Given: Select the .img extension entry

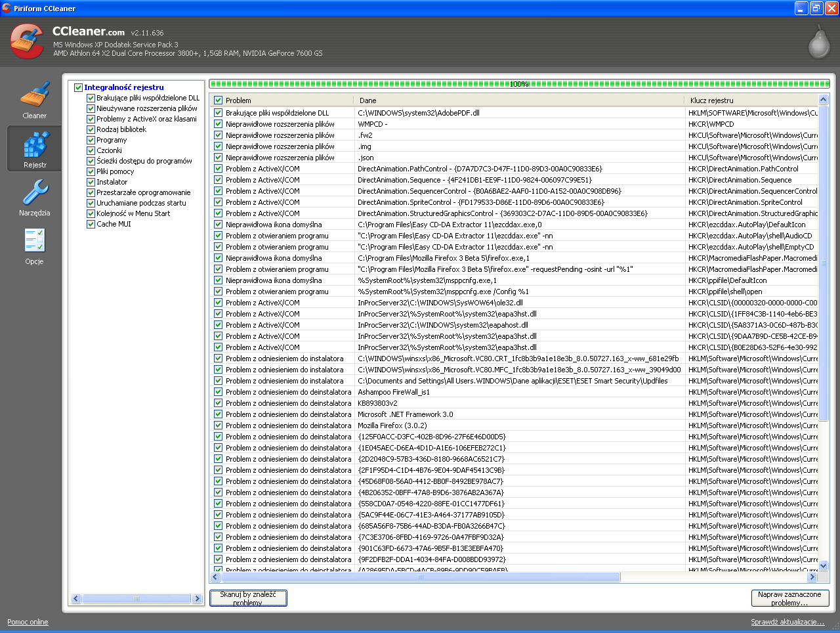Looking at the screenshot, I should pyautogui.click(x=365, y=146).
